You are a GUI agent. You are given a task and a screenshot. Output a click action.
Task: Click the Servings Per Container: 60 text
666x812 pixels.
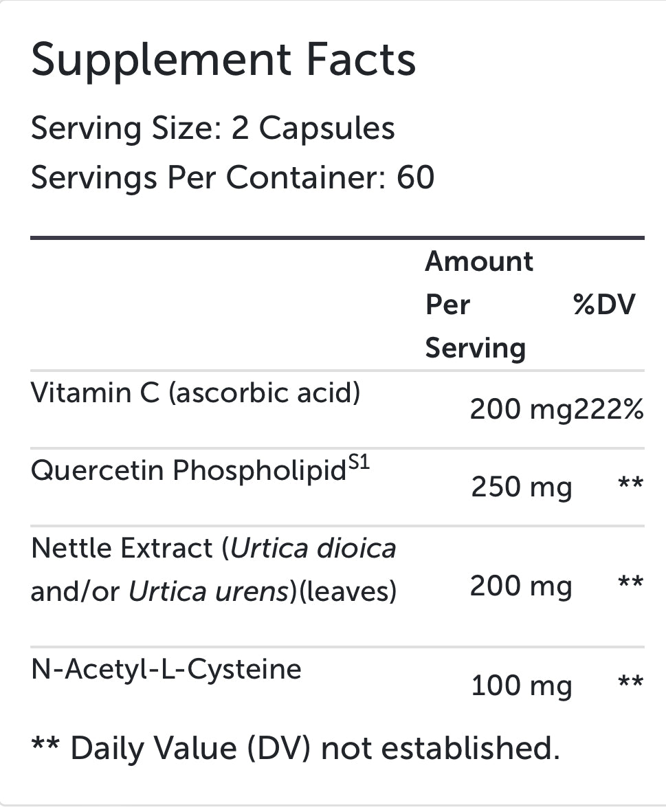click(x=232, y=177)
